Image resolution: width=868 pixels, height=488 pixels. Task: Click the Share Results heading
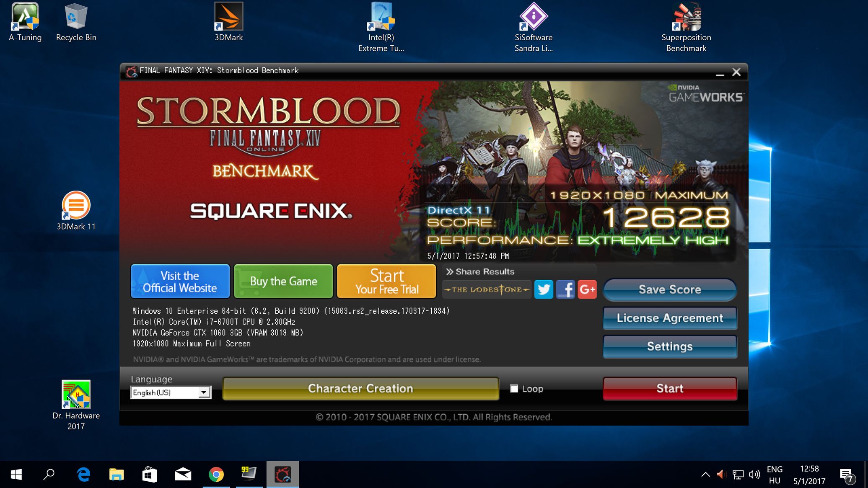tap(480, 271)
